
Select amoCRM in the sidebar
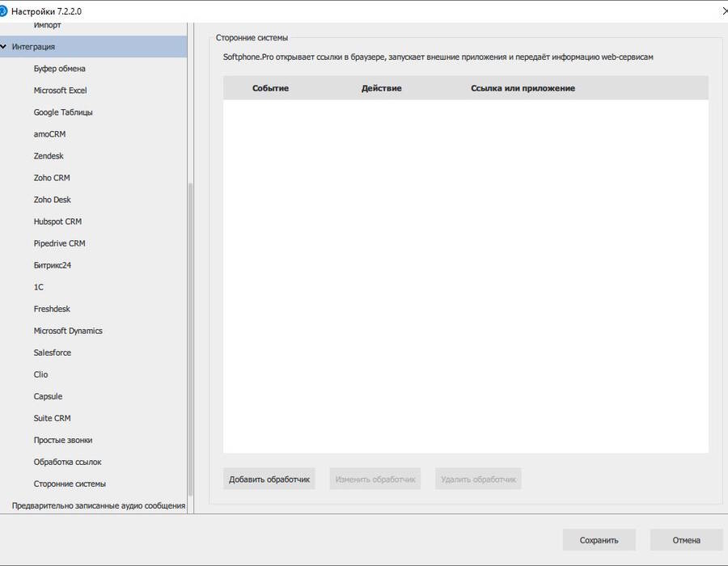pos(49,134)
